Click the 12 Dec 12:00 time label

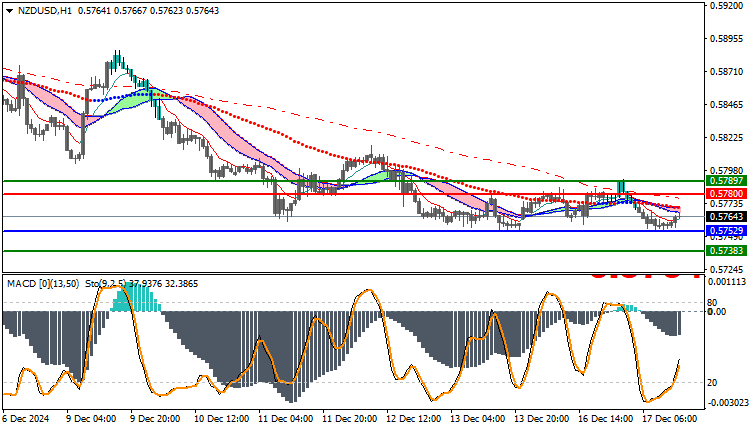coord(414,419)
